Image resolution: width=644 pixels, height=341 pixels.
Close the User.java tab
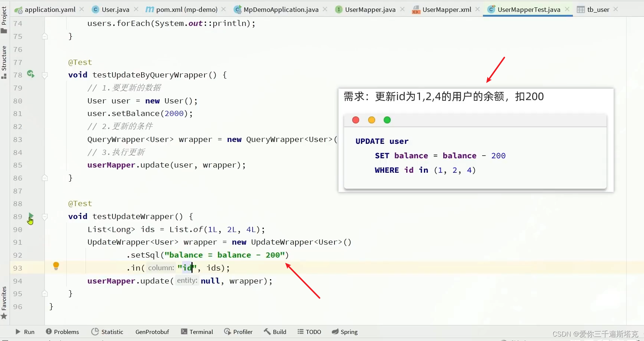coord(136,9)
